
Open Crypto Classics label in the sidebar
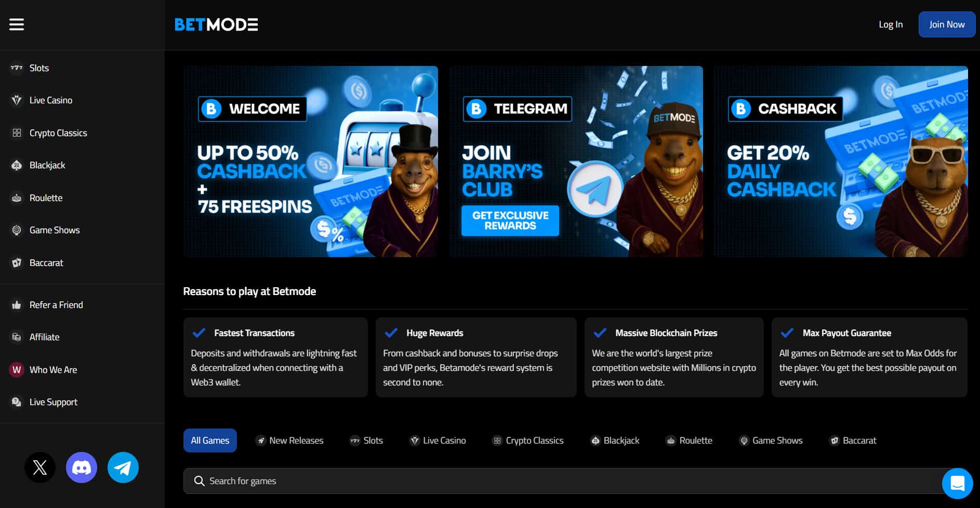[x=58, y=133]
